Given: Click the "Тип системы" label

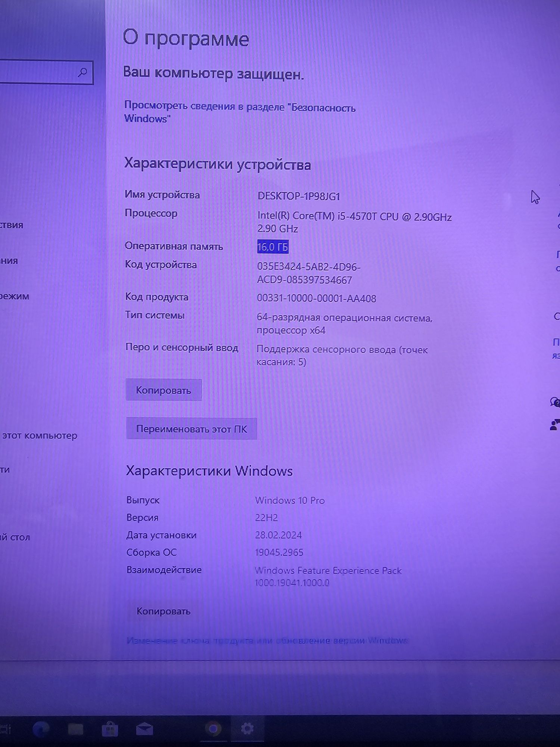Looking at the screenshot, I should [x=155, y=315].
